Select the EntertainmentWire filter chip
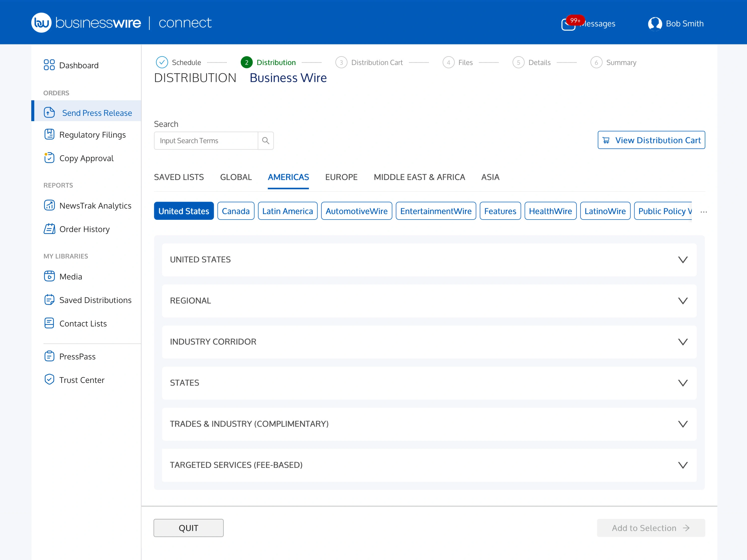 [x=436, y=211]
